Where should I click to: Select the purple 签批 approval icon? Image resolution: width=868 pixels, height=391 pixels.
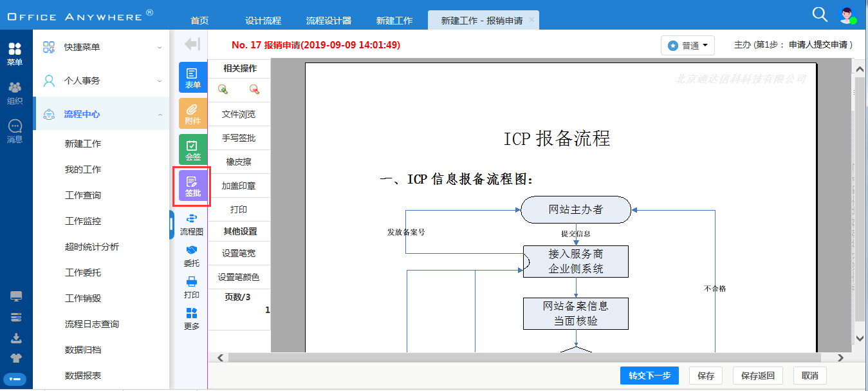click(x=192, y=186)
